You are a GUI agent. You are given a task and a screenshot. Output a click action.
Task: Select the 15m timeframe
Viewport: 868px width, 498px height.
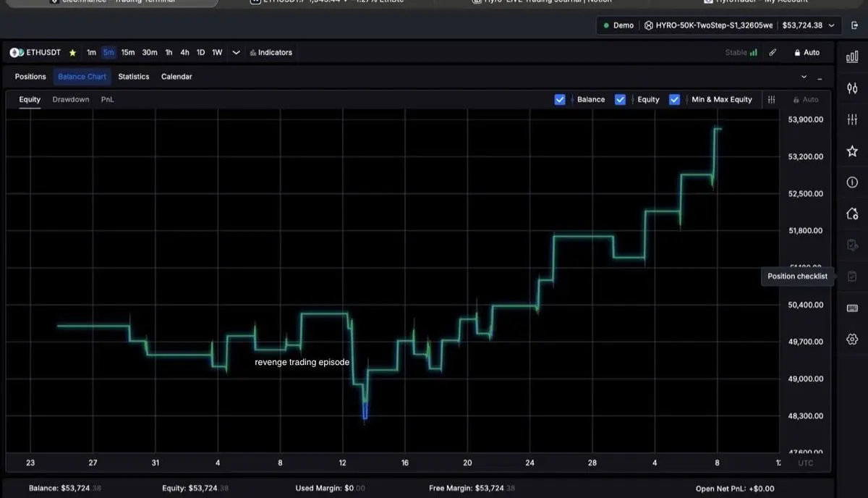point(128,53)
